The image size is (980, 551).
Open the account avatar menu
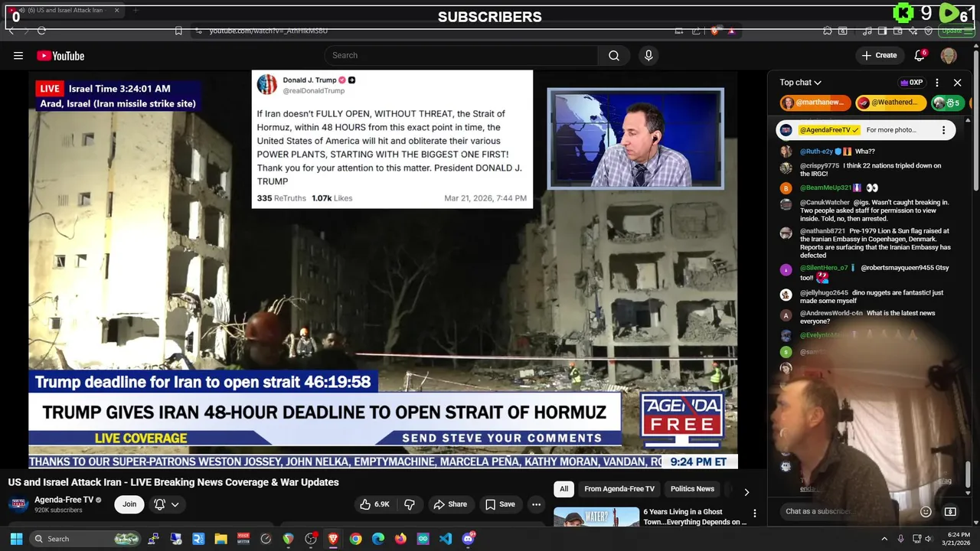(949, 55)
